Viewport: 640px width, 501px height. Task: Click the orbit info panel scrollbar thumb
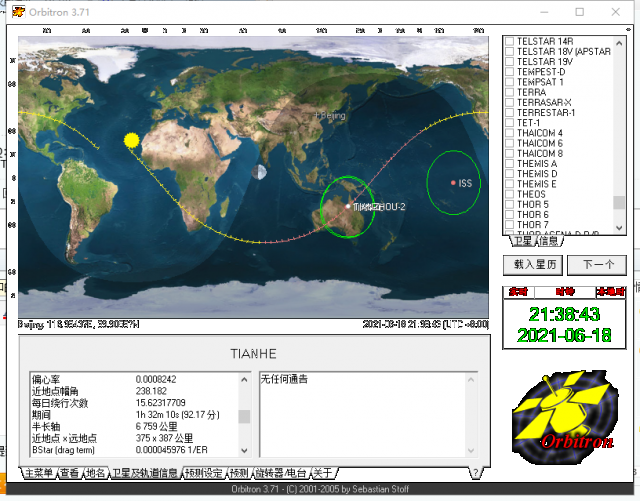pos(244,416)
